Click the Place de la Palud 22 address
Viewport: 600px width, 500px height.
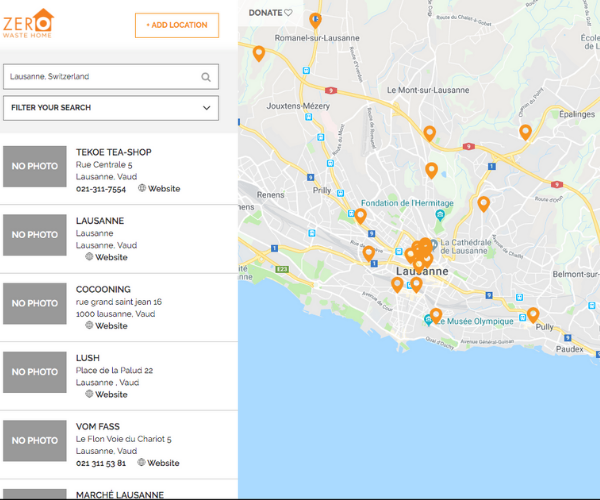(x=114, y=370)
